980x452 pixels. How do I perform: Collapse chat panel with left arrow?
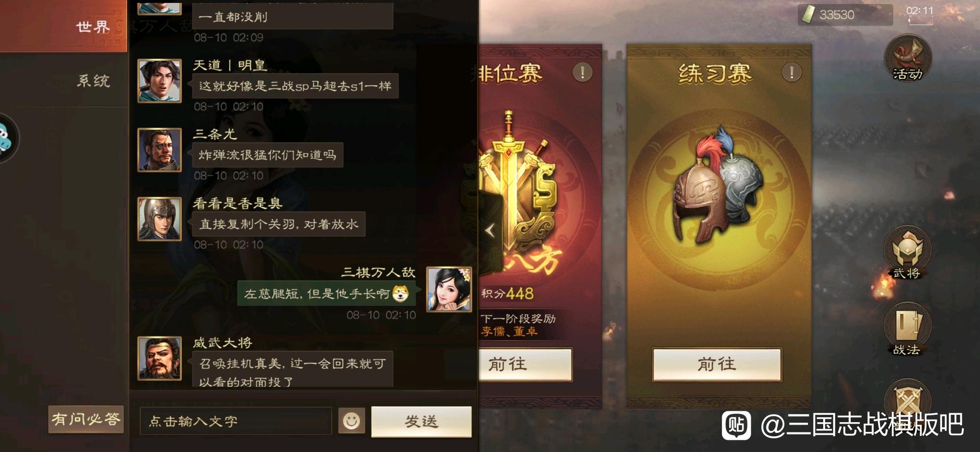pos(490,230)
